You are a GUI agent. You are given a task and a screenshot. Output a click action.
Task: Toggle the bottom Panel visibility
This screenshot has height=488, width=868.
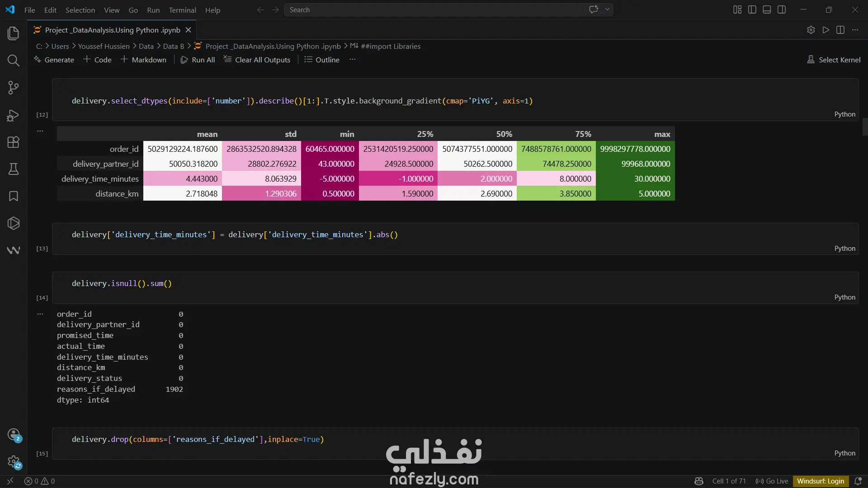click(x=767, y=9)
